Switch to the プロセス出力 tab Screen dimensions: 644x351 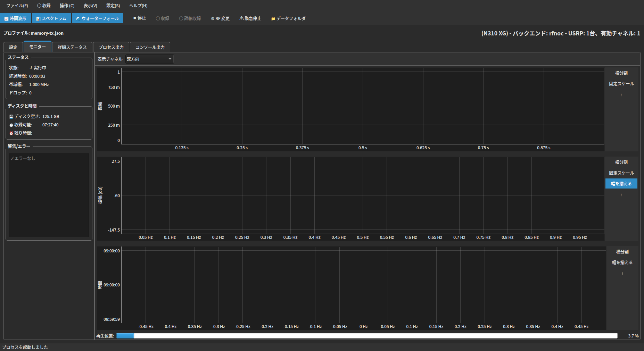point(111,47)
